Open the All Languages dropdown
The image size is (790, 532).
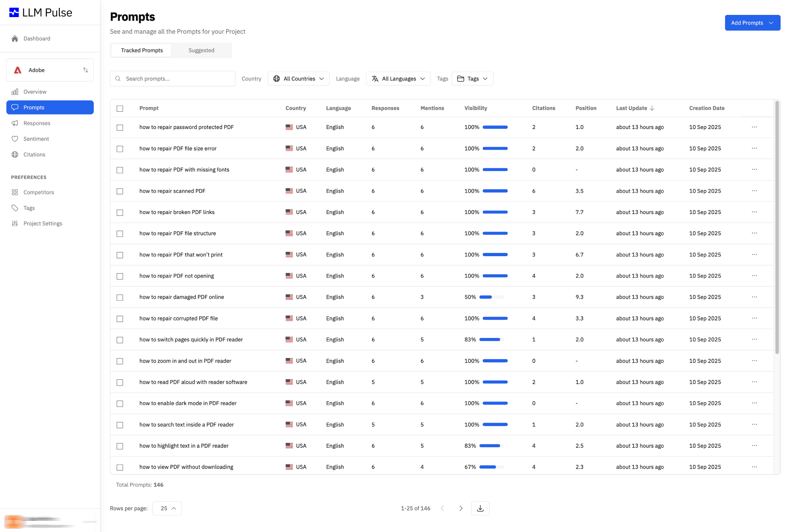[398, 79]
